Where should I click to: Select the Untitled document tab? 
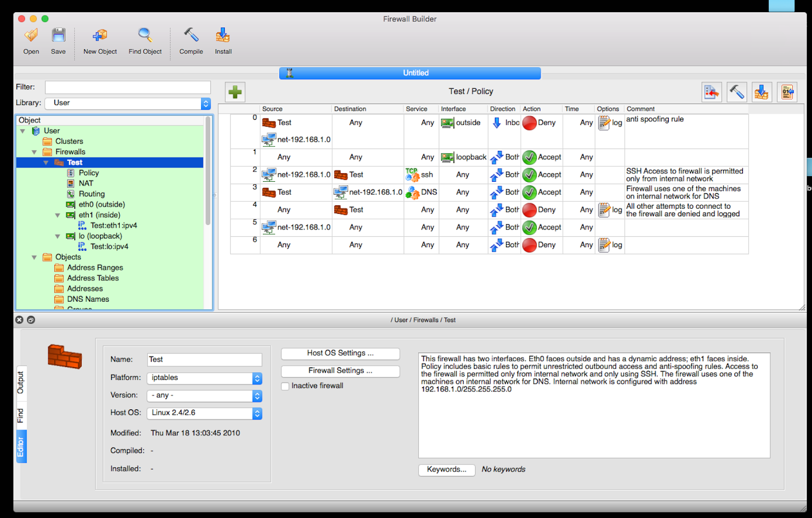(410, 73)
